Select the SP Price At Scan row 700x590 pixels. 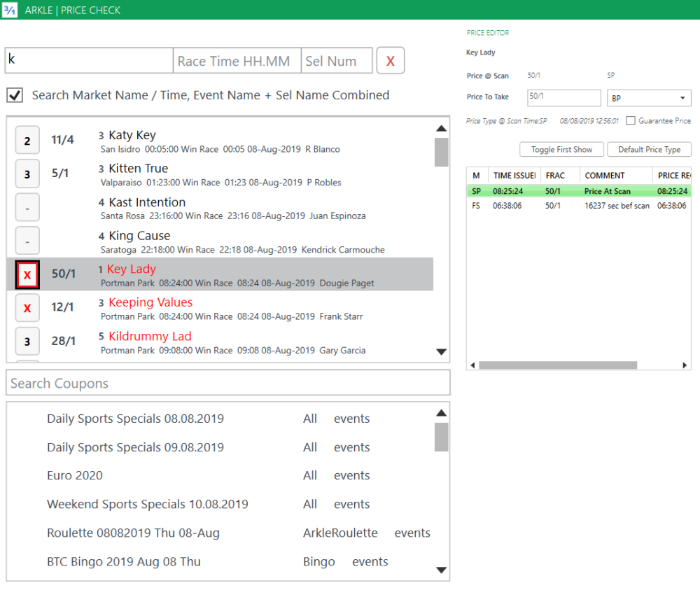tap(579, 191)
